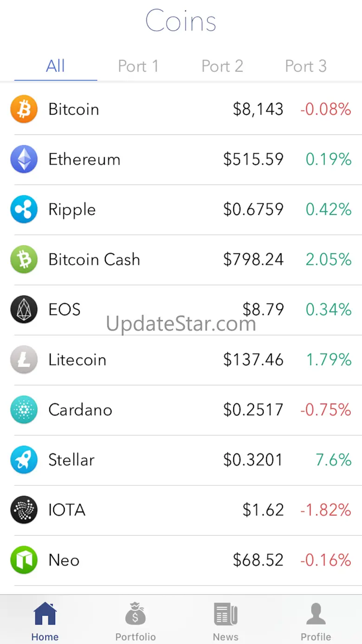Screen dimensions: 362x644
Task: Tap the Ethereum diamond logo icon
Action: (24, 159)
